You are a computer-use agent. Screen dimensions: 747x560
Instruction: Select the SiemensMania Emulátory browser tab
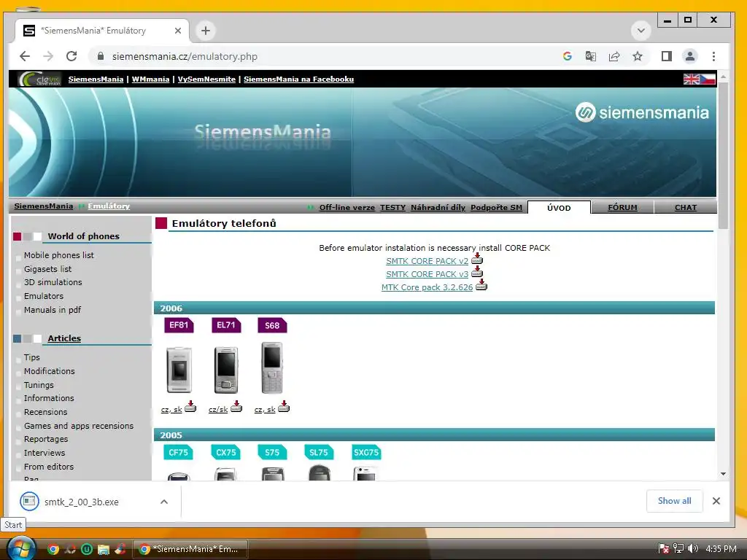[x=101, y=31]
